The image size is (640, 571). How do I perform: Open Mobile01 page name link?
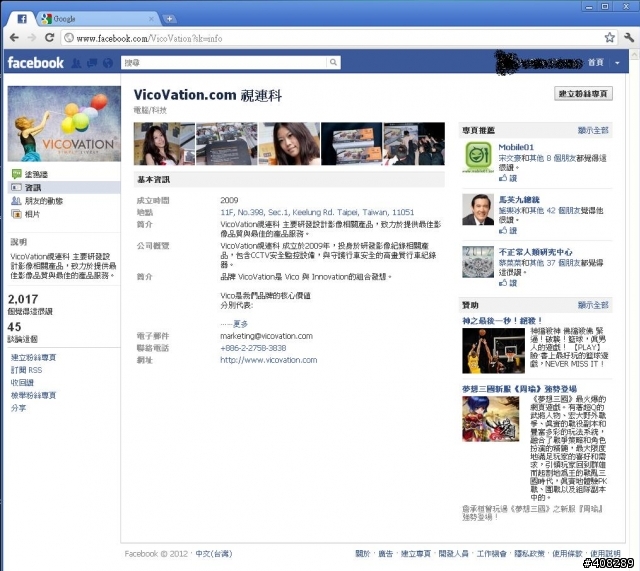pyautogui.click(x=516, y=147)
